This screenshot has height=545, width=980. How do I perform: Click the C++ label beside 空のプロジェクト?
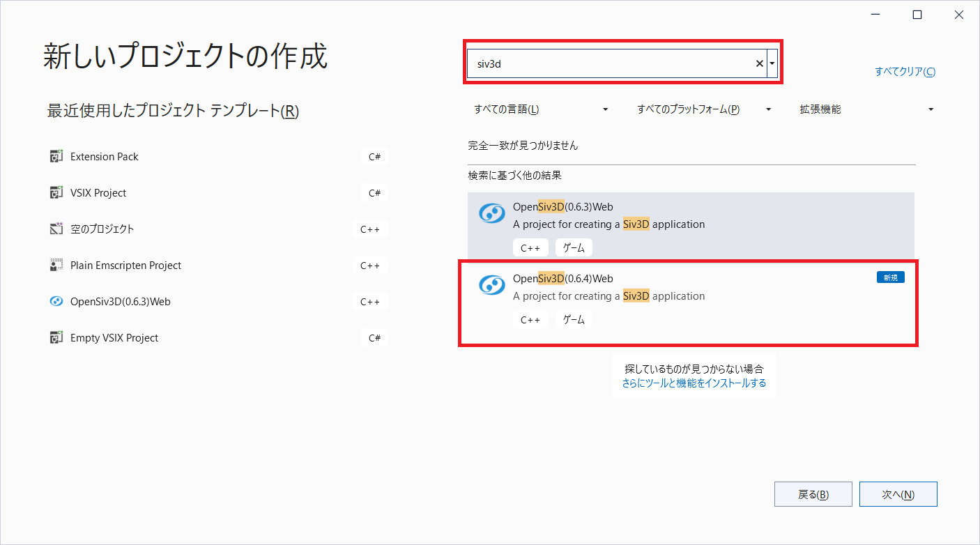pyautogui.click(x=370, y=229)
